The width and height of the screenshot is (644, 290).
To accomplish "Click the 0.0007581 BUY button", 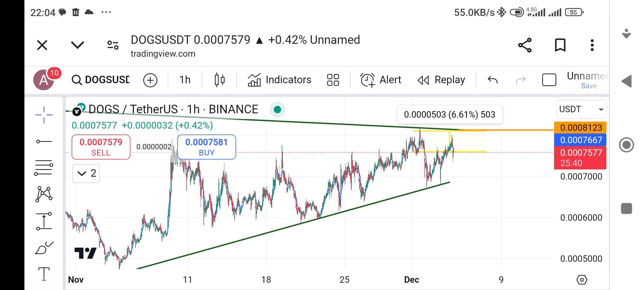I will [207, 147].
